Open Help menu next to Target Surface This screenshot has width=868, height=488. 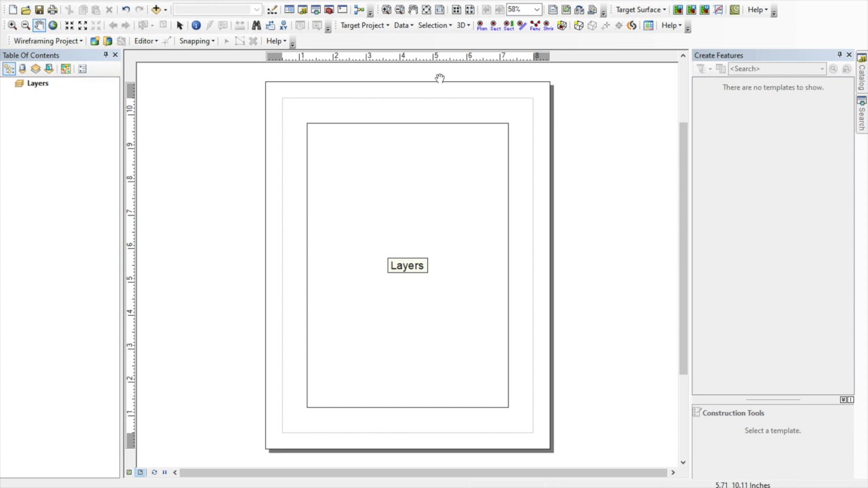757,9
